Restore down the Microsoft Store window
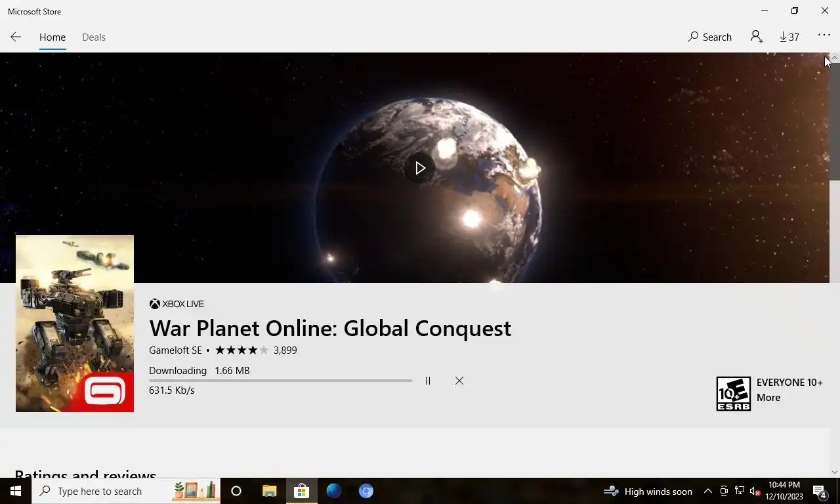 [x=795, y=11]
